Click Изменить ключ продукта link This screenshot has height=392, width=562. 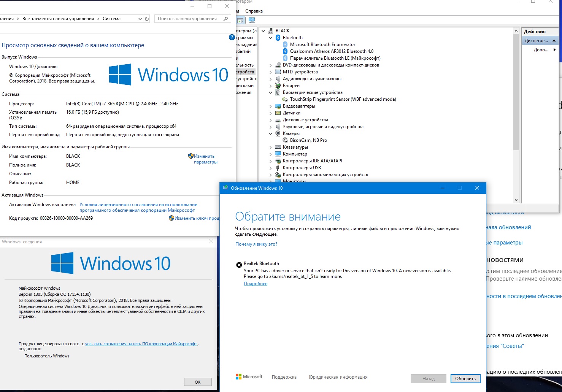(197, 218)
